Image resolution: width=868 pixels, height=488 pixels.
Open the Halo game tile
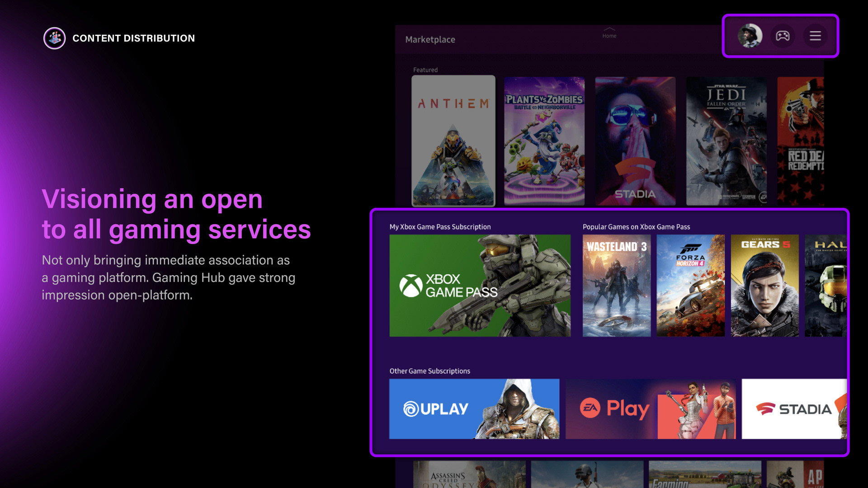(x=826, y=286)
